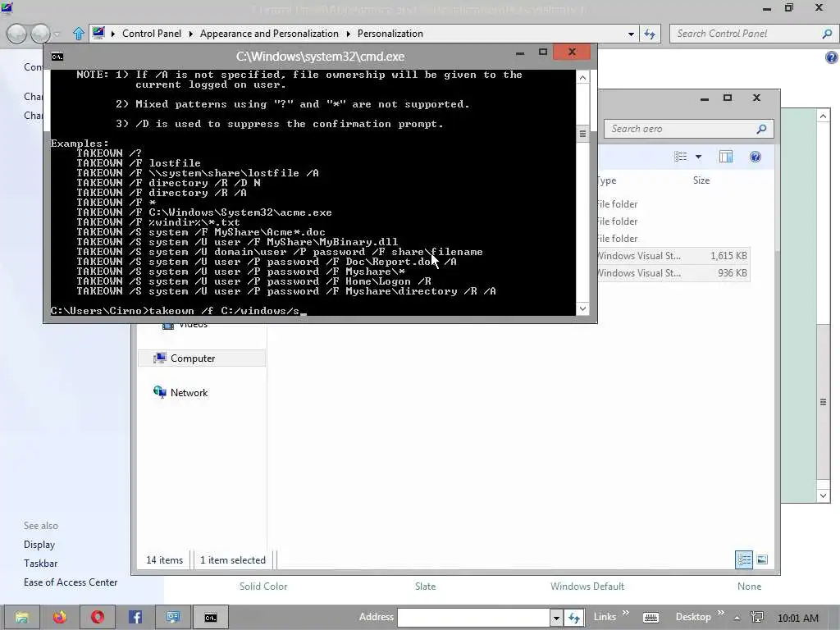Expand arrow after Appearance and Personalization breadcrumb
840x630 pixels.
pos(348,34)
